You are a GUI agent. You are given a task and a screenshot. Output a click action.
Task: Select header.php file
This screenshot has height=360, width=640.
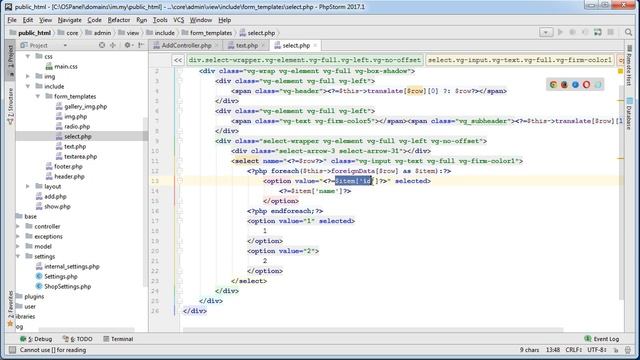pyautogui.click(x=65, y=177)
